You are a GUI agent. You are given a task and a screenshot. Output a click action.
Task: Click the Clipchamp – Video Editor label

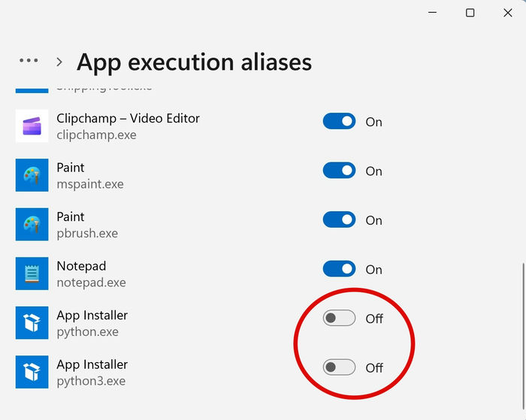coord(128,119)
